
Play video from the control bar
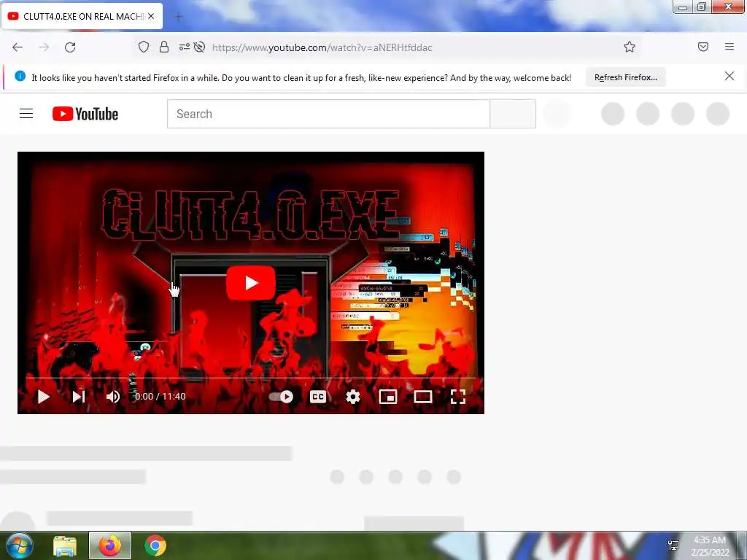coord(43,397)
